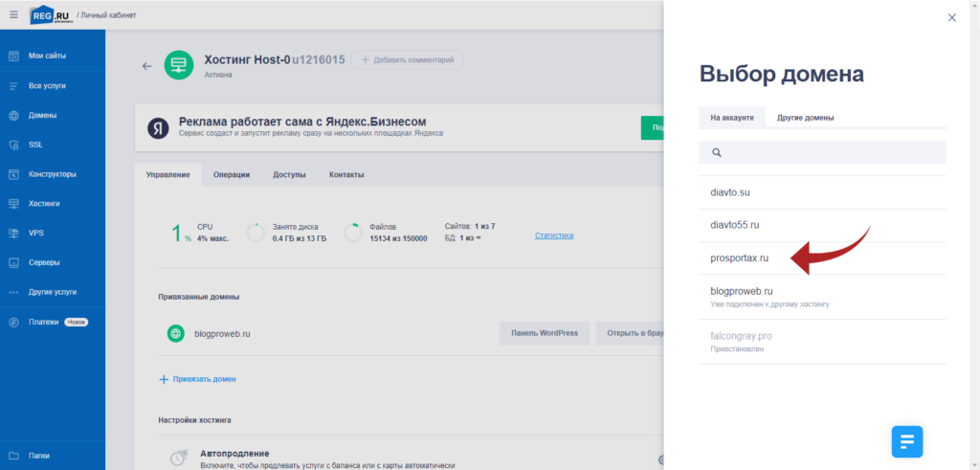Viewport: 980px width, 470px height.
Task: Click the Новое badge next to Платежи
Action: coord(77,322)
